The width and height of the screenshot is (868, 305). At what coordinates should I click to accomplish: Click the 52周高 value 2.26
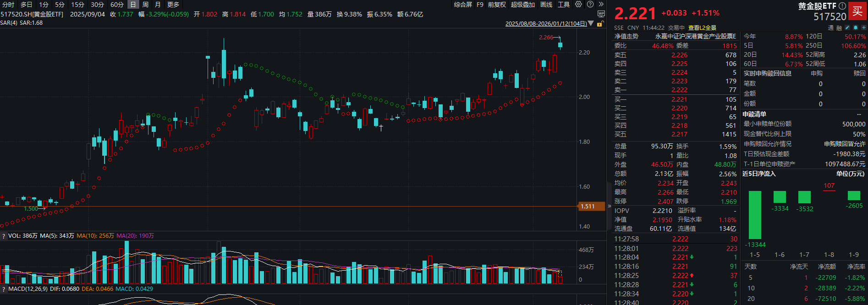pyautogui.click(x=860, y=55)
